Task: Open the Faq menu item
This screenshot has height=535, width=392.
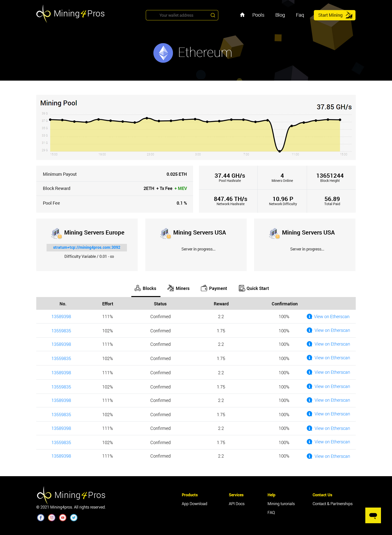Action: click(x=300, y=15)
